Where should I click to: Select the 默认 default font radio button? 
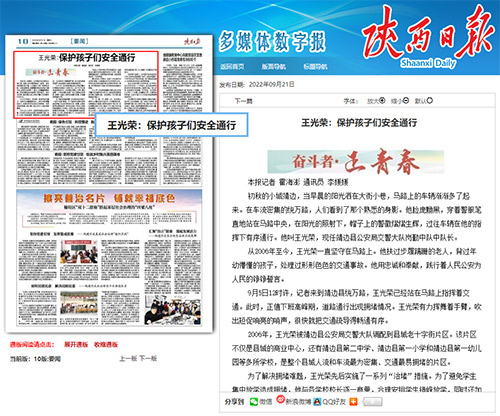(430, 100)
